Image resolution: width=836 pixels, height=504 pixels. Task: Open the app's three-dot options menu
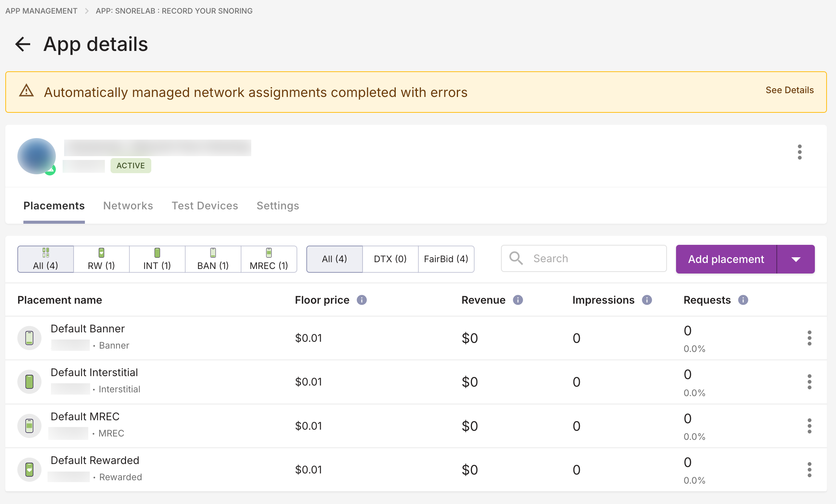coord(799,152)
